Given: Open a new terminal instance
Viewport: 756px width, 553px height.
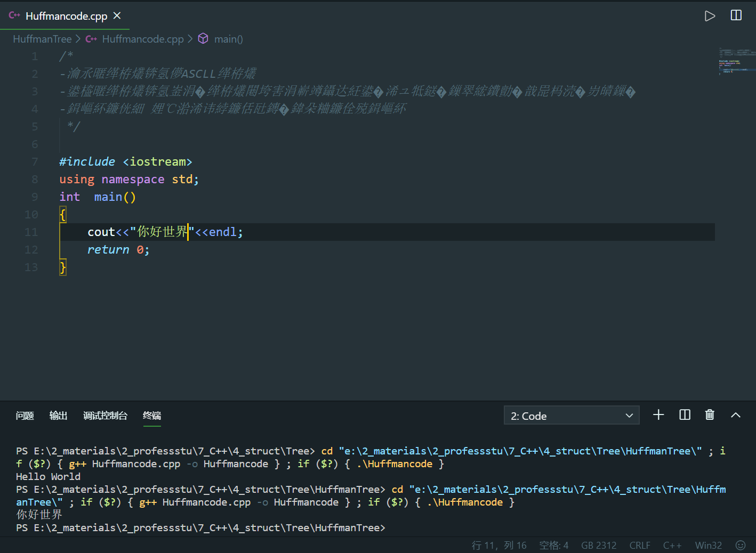Looking at the screenshot, I should (x=658, y=415).
